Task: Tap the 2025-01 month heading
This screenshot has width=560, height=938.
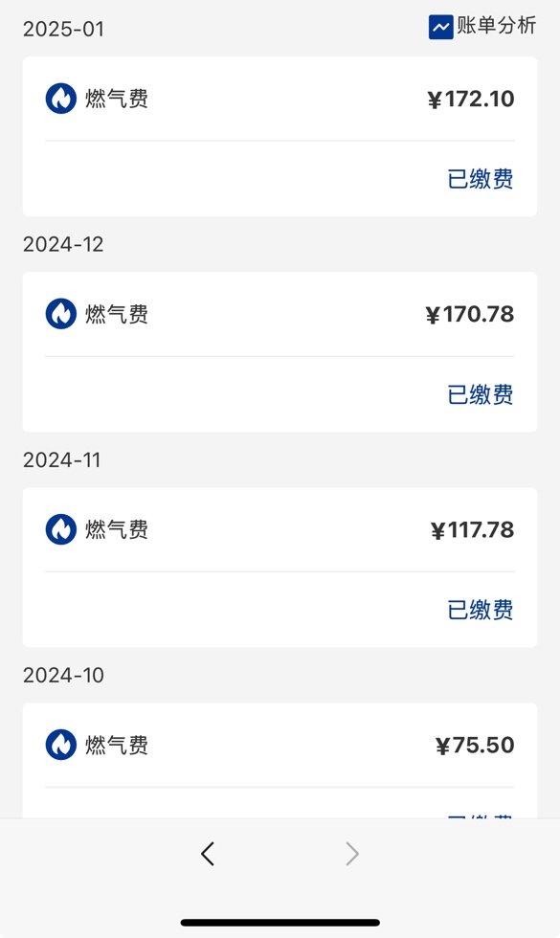Action: click(x=63, y=29)
